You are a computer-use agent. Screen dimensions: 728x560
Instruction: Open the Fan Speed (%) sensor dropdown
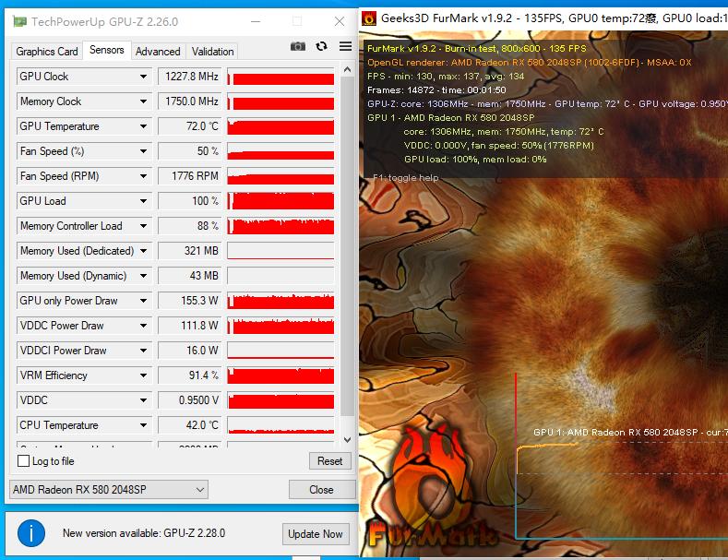[143, 151]
